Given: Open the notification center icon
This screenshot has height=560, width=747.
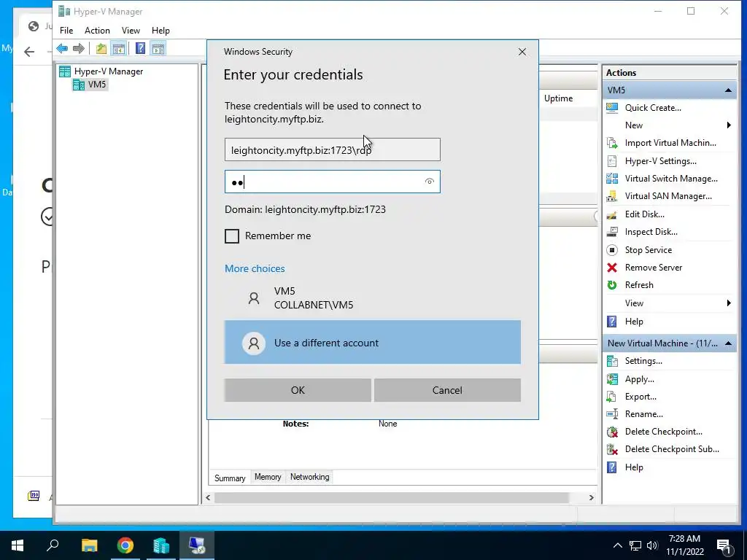Looking at the screenshot, I should 724,545.
